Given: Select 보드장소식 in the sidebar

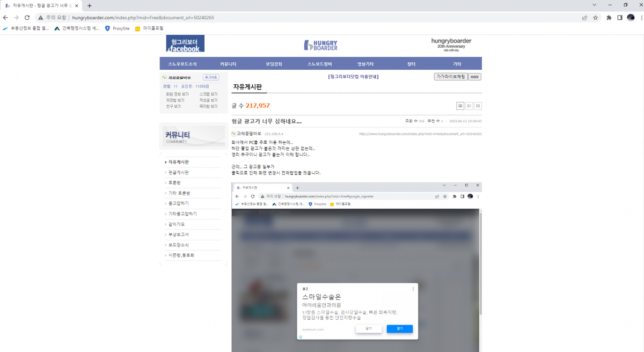Looking at the screenshot, I should point(179,245).
